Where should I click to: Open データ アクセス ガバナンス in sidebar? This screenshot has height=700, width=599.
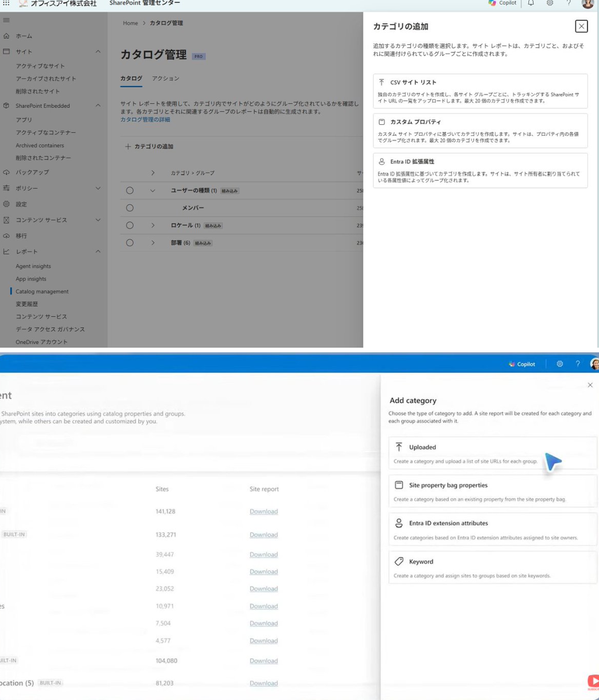tap(50, 329)
